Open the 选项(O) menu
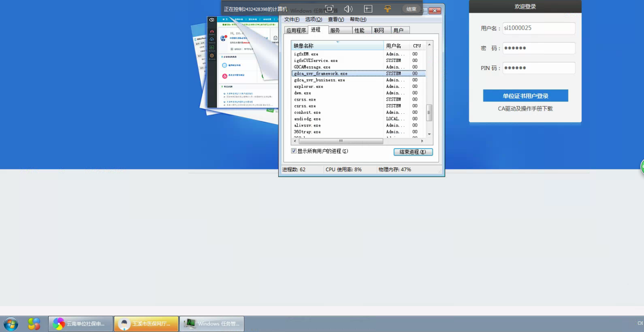Viewport: 644px width, 332px height. click(x=313, y=19)
